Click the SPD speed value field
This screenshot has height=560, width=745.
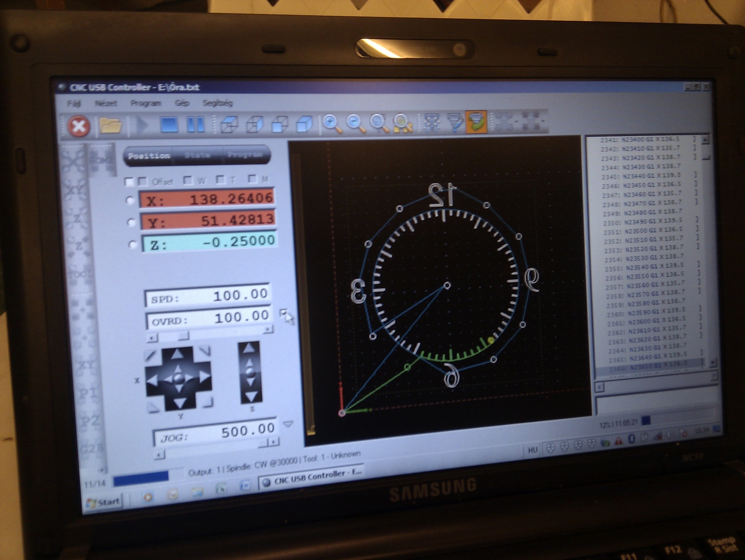[208, 297]
